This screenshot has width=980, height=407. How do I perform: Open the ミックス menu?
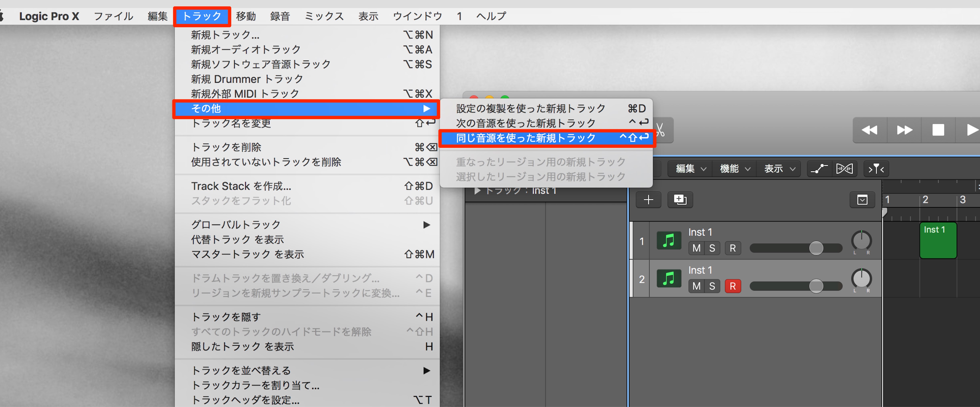324,16
